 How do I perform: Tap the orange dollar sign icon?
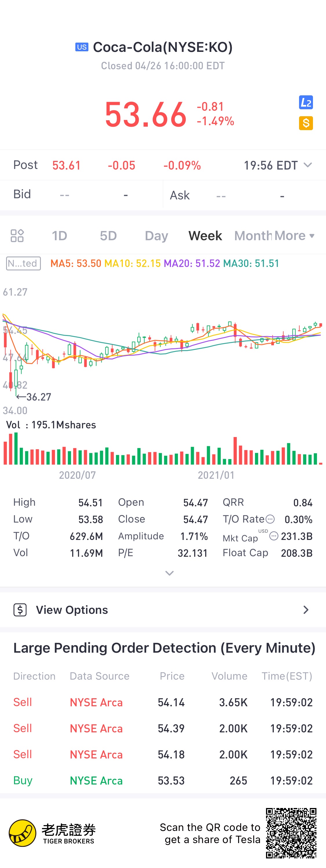306,123
